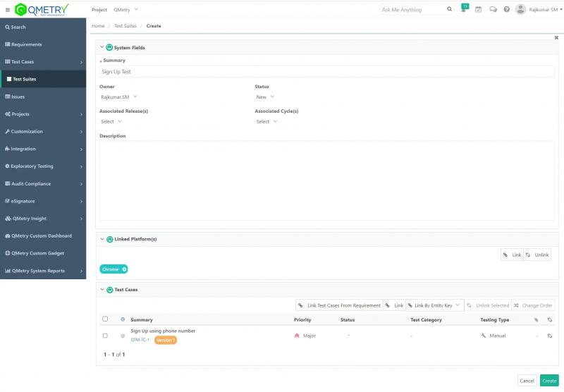Unlink the Sign Up using phone number row

click(550, 336)
